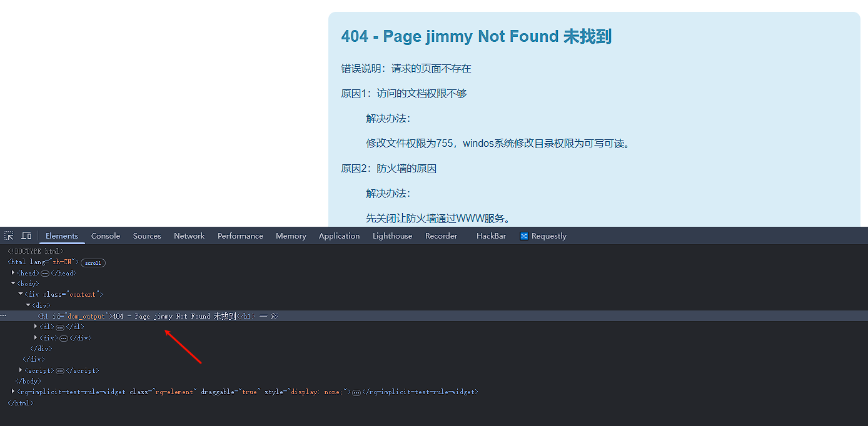Viewport: 868px width, 426px height.
Task: Switch to the Recorder tab
Action: pos(441,236)
